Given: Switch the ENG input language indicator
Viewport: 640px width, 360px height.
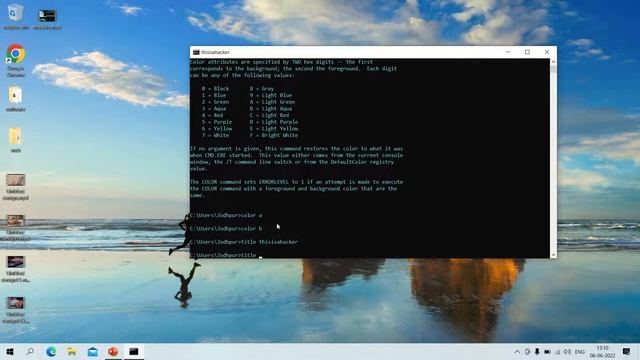Looking at the screenshot, I should click(580, 351).
